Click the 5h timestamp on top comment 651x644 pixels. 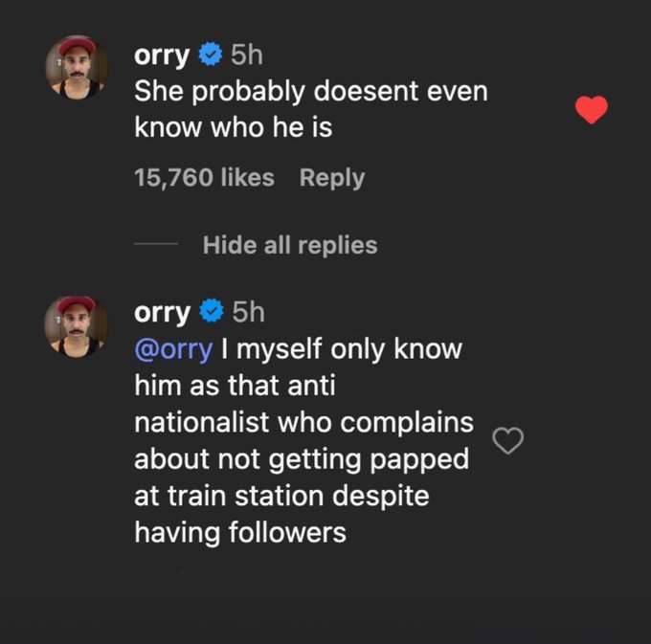[x=246, y=56]
